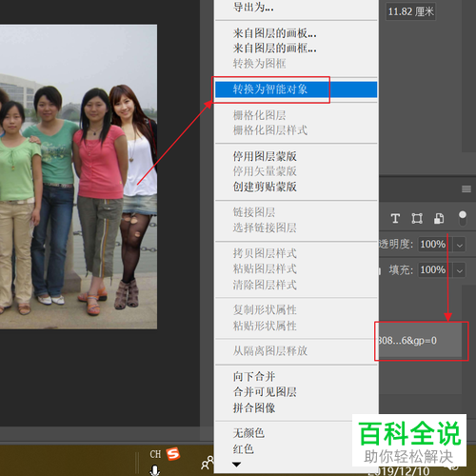Screen dimensions: 476x476
Task: Choose 拷贝图层样式 menu item
Action: click(x=296, y=253)
